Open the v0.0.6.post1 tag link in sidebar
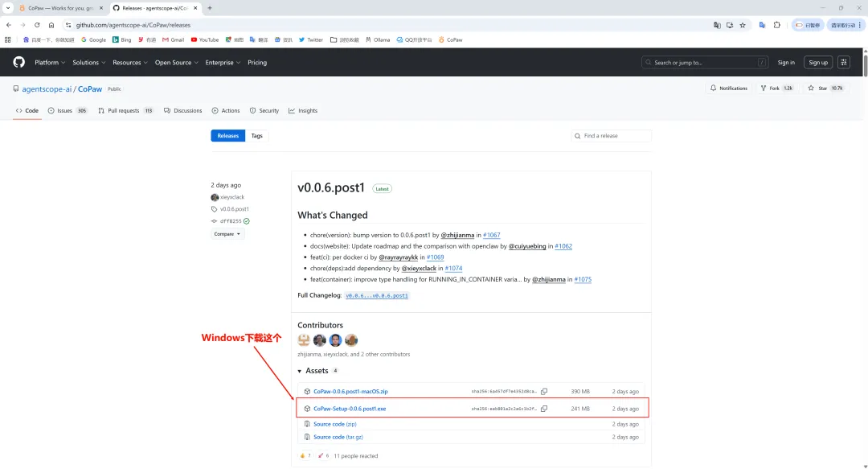 point(234,209)
